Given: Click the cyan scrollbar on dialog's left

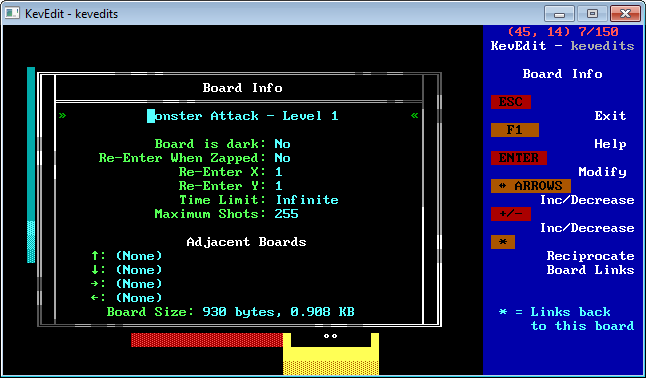Looking at the screenshot, I should pos(31,165).
